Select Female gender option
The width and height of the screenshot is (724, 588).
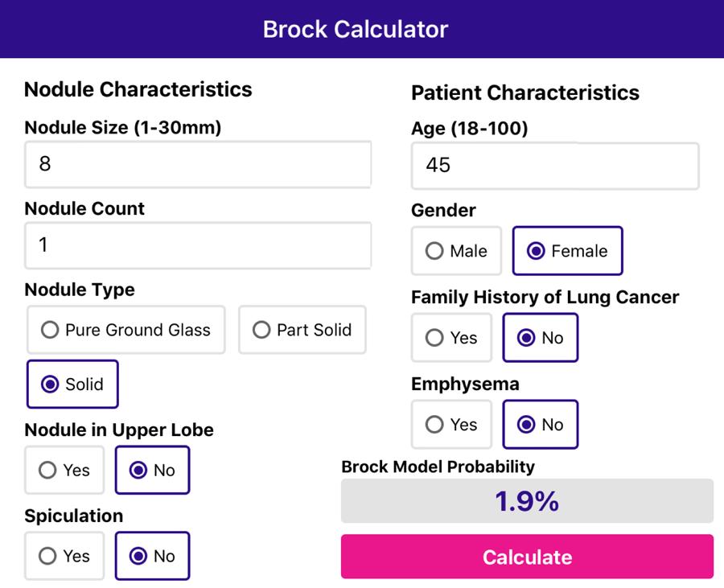click(567, 251)
